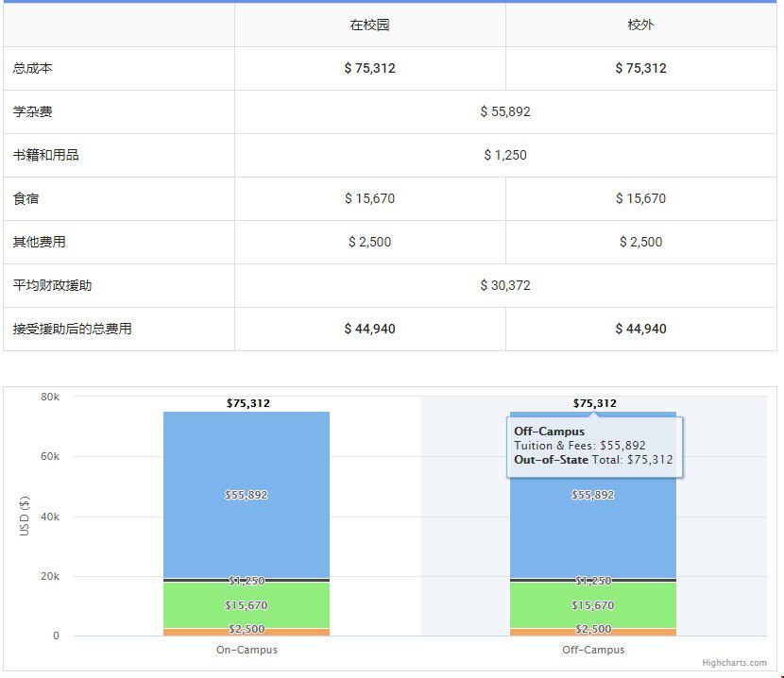Select the 食宿 row label
Screen dimensions: 784x678
(26, 198)
